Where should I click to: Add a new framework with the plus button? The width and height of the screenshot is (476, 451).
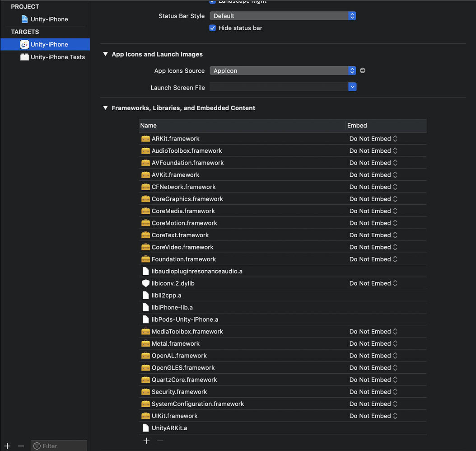pos(146,441)
